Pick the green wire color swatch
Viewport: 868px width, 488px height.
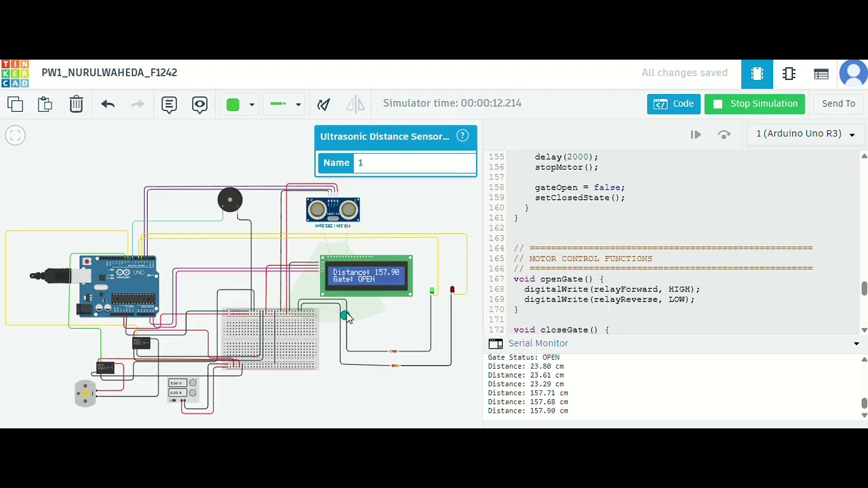click(233, 104)
